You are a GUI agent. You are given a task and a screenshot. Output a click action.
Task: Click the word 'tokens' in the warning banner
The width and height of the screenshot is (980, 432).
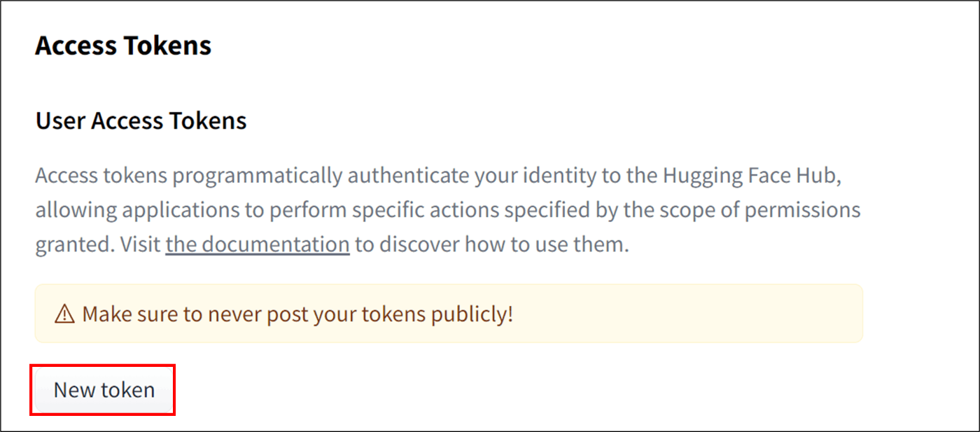(393, 314)
